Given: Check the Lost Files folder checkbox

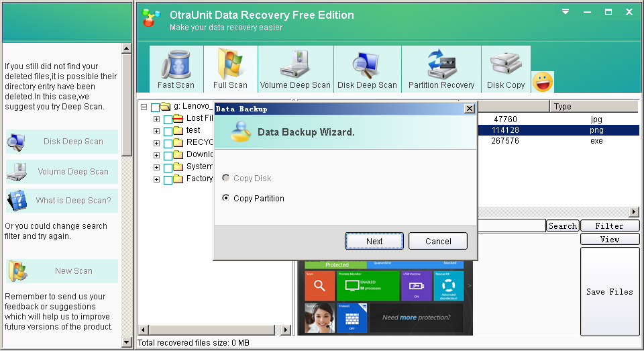Looking at the screenshot, I should (168, 119).
